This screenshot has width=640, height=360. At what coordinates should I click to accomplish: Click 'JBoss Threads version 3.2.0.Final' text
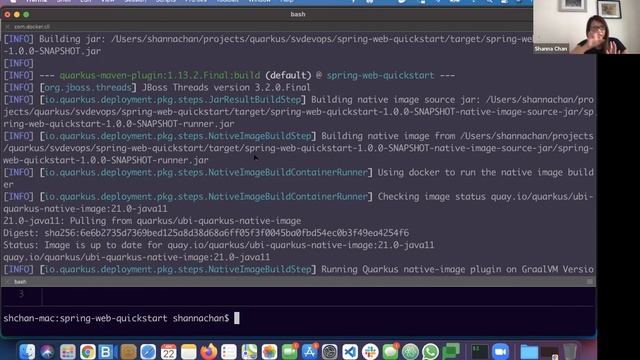click(226, 87)
